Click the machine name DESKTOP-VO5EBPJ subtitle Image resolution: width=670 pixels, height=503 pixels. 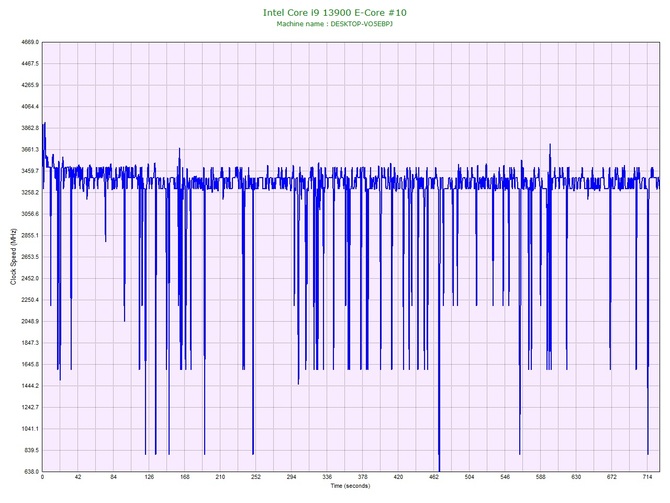(x=335, y=24)
